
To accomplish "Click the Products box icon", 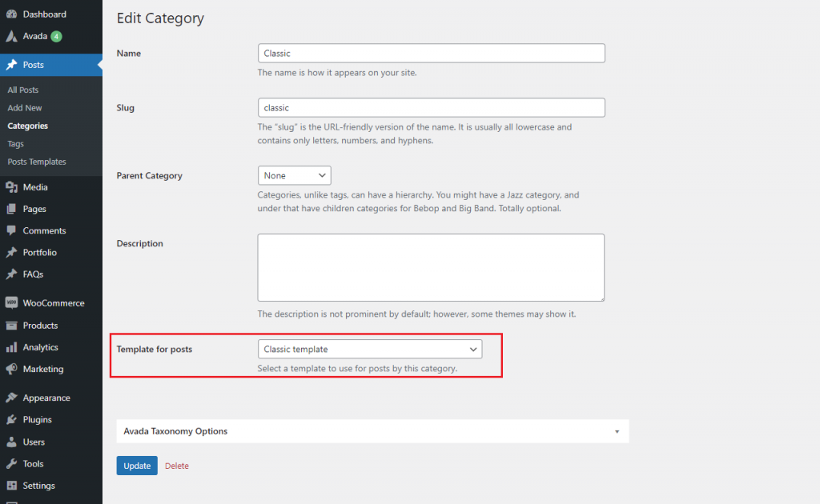I will tap(11, 326).
